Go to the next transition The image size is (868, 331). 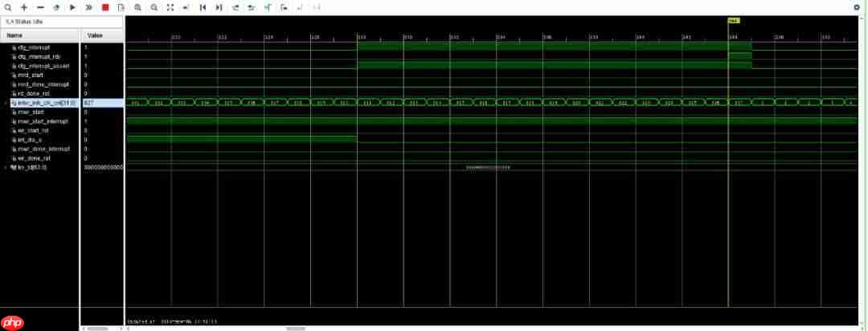point(252,8)
